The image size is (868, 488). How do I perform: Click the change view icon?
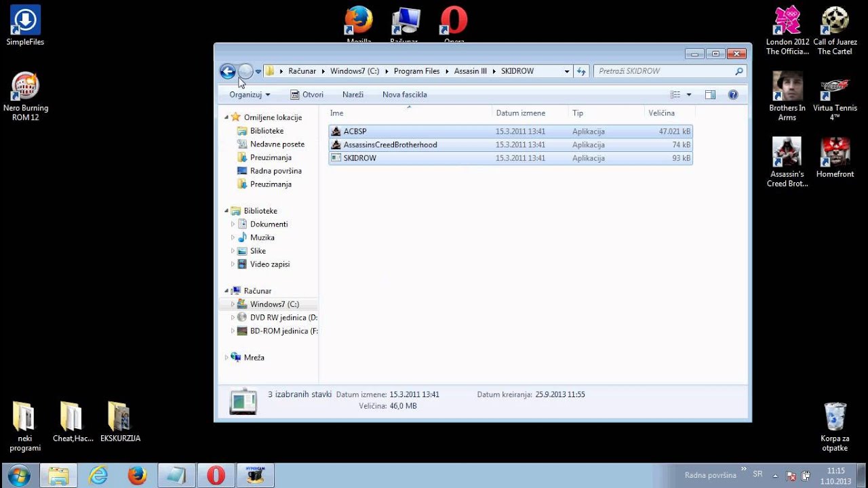(x=675, y=95)
